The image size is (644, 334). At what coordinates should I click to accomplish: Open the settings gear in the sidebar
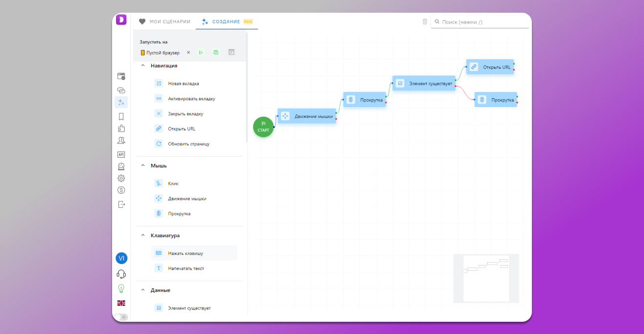121,178
